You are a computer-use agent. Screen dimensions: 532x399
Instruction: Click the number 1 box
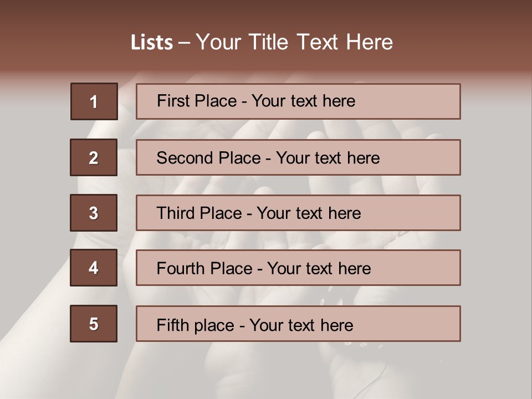click(94, 101)
